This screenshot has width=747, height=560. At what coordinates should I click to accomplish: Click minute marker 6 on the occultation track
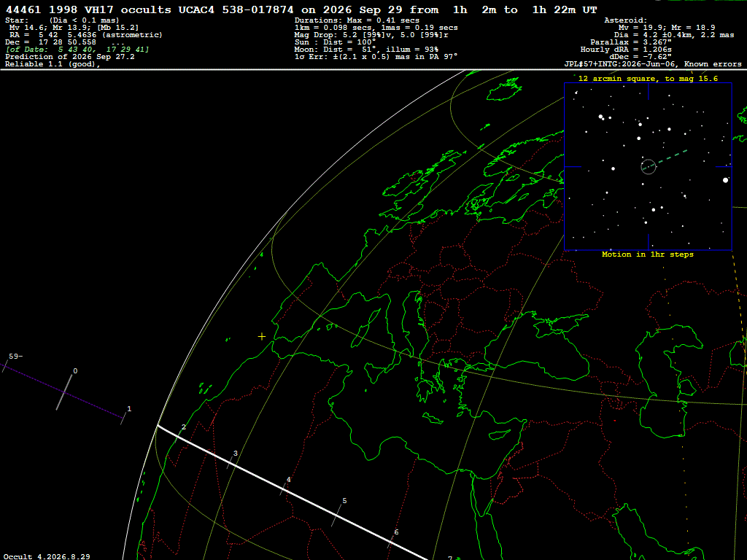point(396,532)
